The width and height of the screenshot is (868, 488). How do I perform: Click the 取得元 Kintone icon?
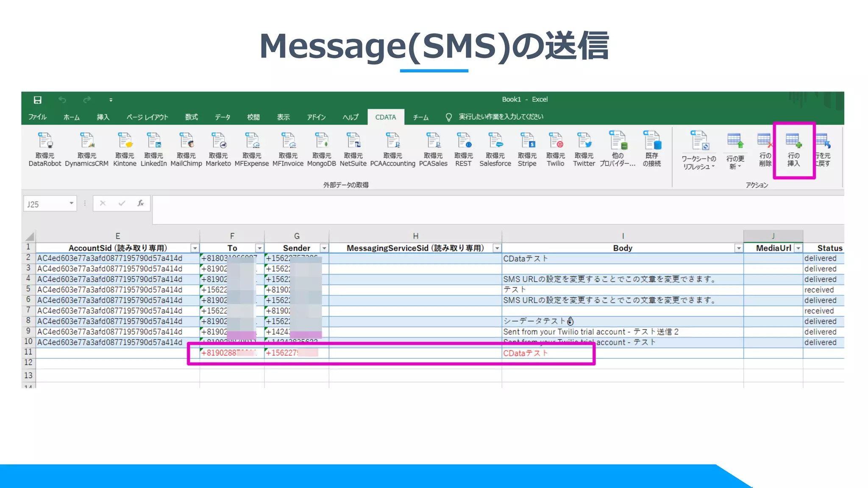tap(125, 149)
